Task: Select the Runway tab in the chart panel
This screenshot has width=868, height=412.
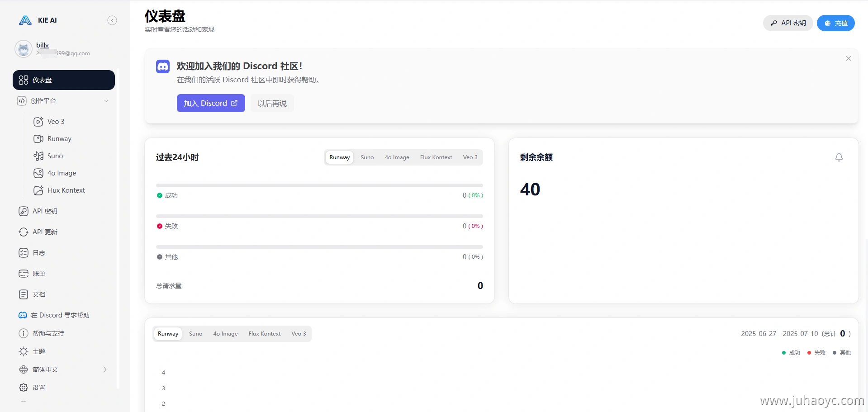Action: [168, 334]
